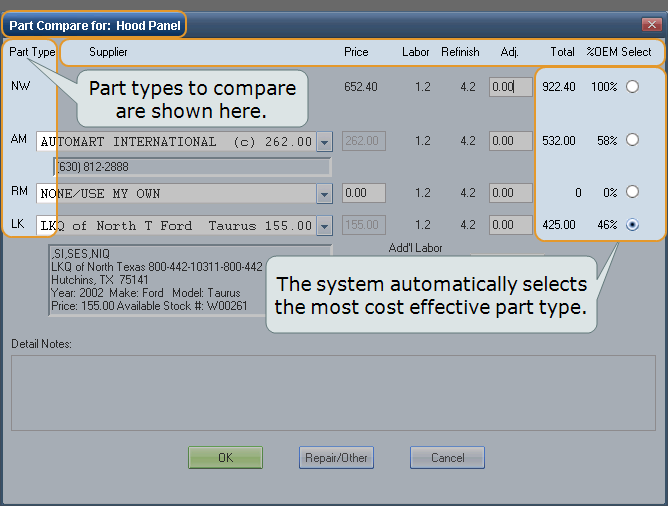Viewport: 668px width, 506px height.
Task: Expand the RM supplier dropdown arrow
Action: tap(323, 193)
